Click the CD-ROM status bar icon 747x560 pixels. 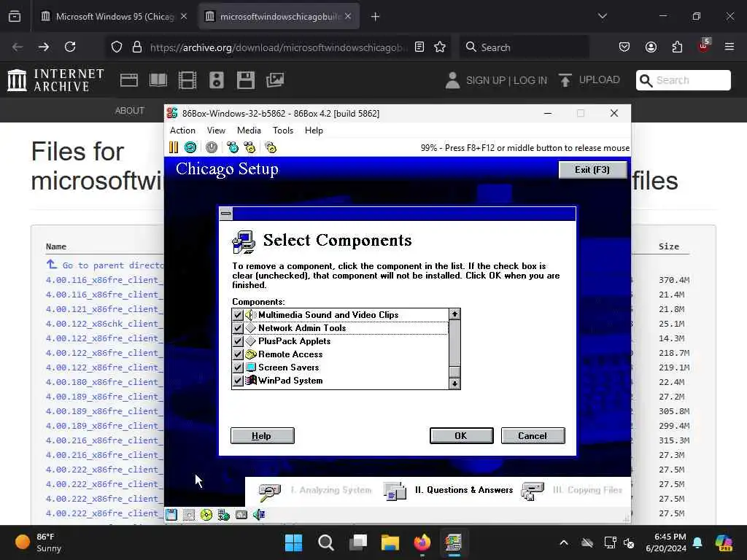tap(206, 514)
